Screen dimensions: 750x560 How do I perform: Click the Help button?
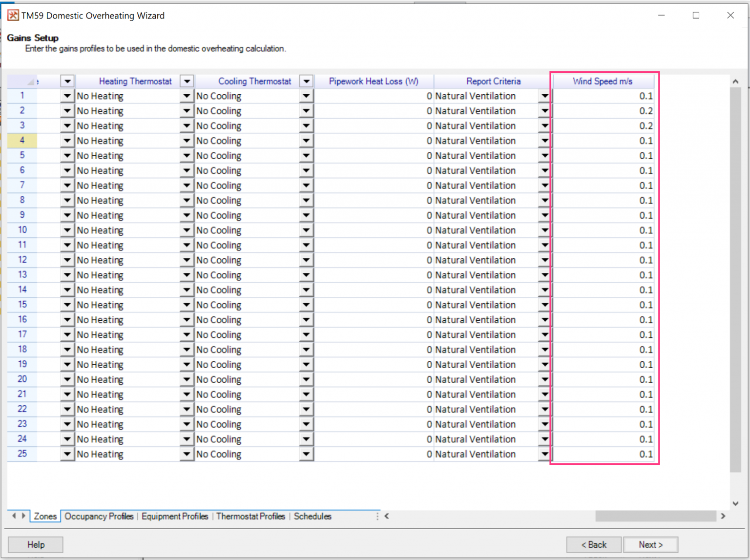pyautogui.click(x=36, y=544)
